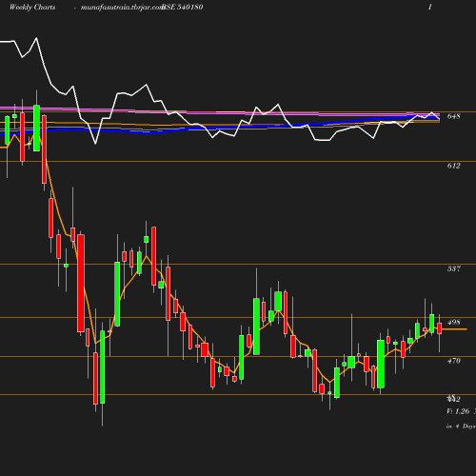476x476 pixels.
Task: Select the 'BSE 540180' symbol label
Action: pyautogui.click(x=183, y=7)
